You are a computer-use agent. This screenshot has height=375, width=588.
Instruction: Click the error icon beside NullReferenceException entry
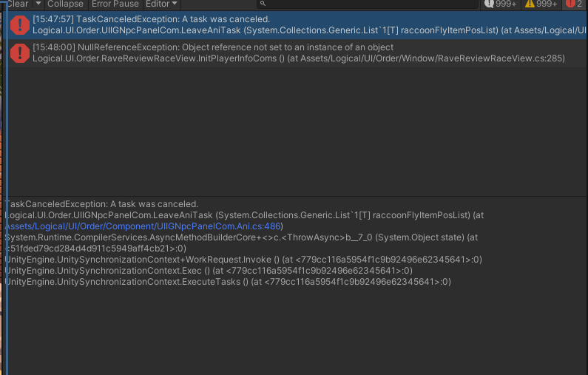tap(20, 53)
